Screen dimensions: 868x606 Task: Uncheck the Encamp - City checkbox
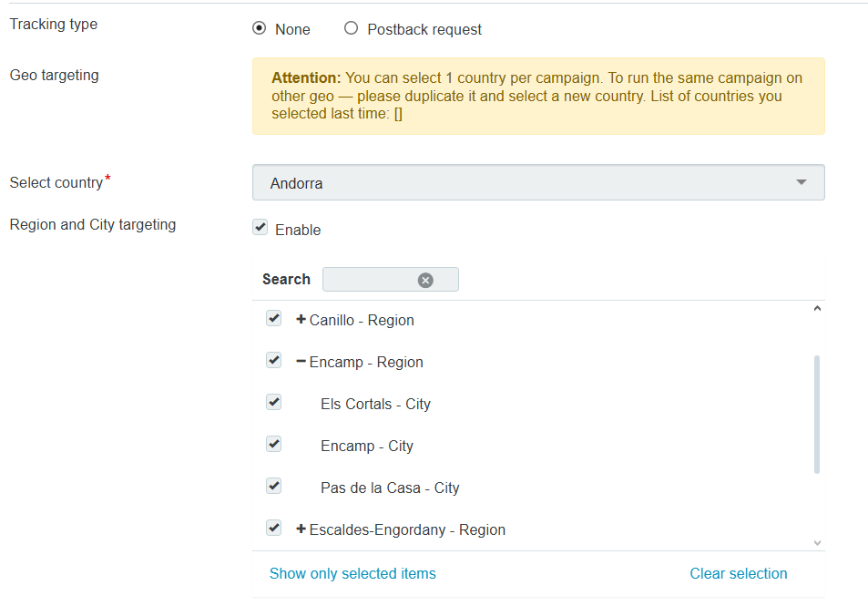tap(273, 445)
